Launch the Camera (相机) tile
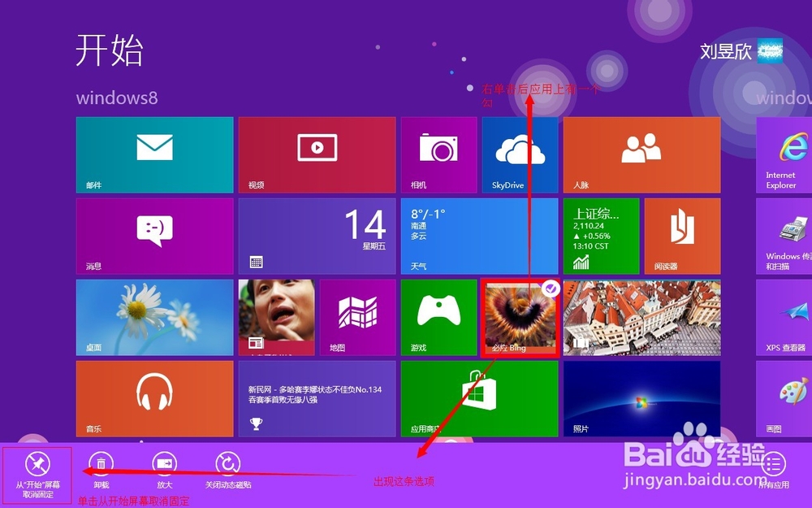The width and height of the screenshot is (812, 508). tap(438, 155)
